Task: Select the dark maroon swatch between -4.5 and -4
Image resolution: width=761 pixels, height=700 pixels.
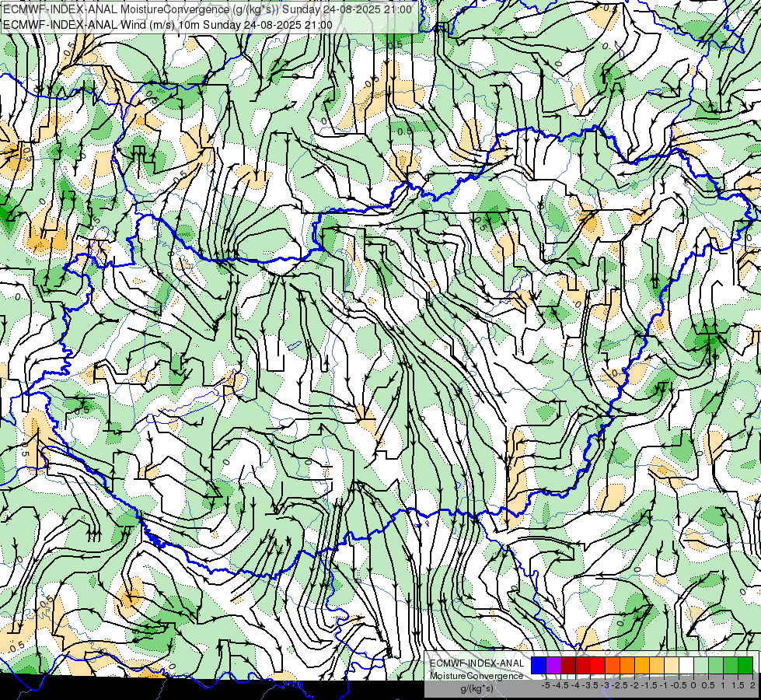Action: coord(568,666)
